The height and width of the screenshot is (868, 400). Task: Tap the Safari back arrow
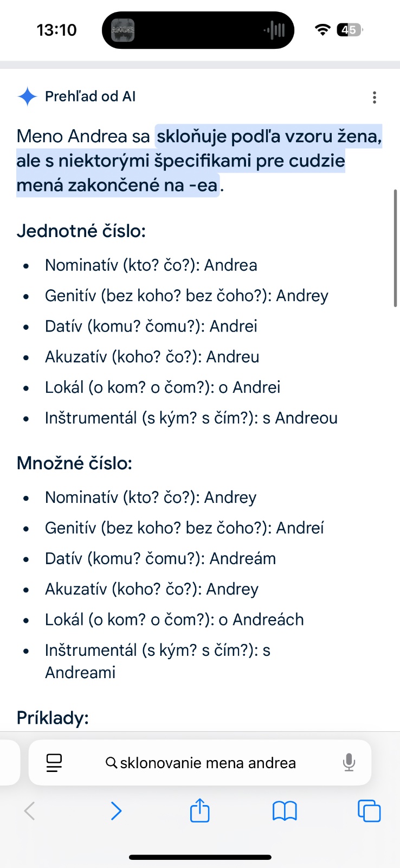pyautogui.click(x=30, y=811)
